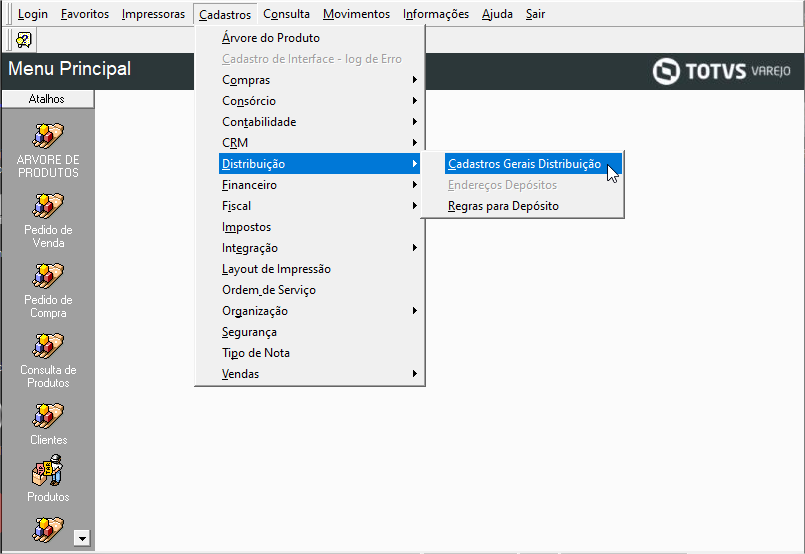Open the Informações menu
This screenshot has width=805, height=554.
[x=436, y=14]
